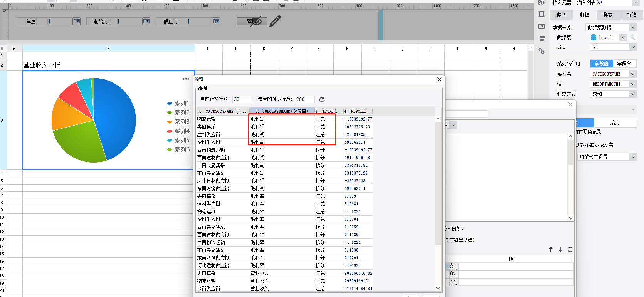Click the move up arrow above the 值 table
This screenshot has width=644, height=297.
tap(551, 249)
